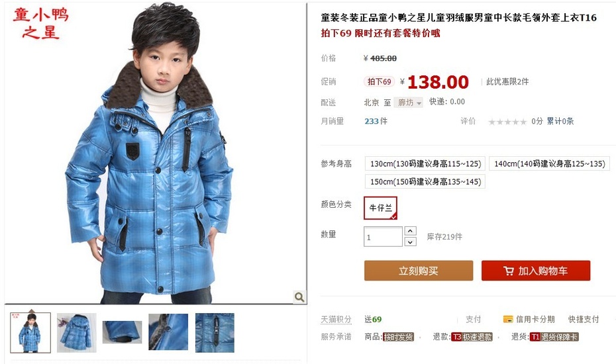
Task: Click the 按时发货 on-time shipping badge
Action: [x=398, y=337]
